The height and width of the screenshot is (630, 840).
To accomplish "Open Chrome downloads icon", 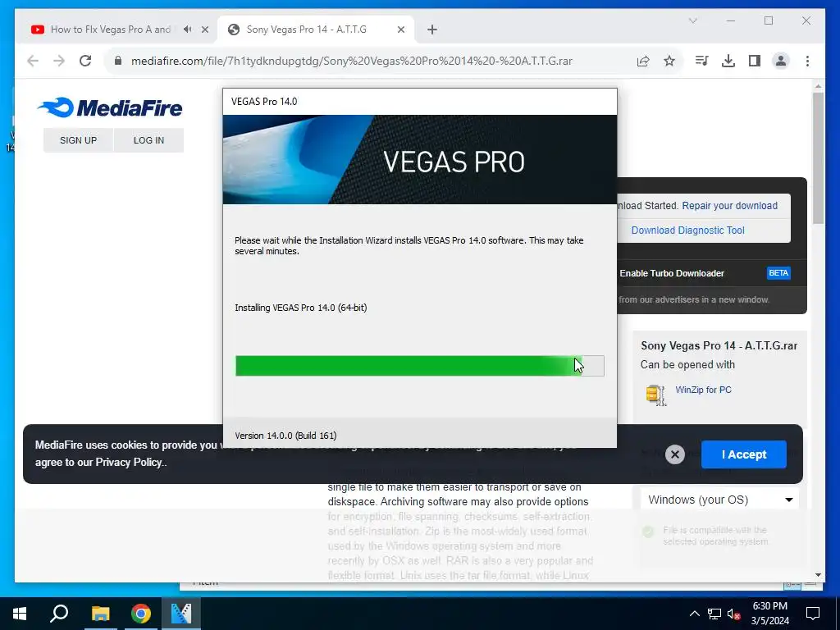I will (728, 61).
